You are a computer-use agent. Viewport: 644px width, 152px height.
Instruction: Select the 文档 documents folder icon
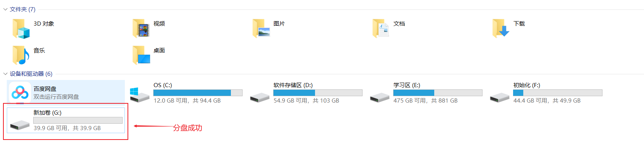[x=381, y=28]
